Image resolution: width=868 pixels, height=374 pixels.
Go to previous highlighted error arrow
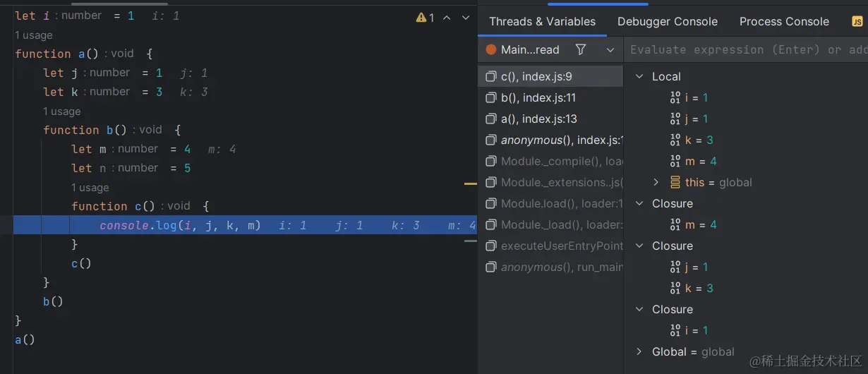(x=447, y=18)
